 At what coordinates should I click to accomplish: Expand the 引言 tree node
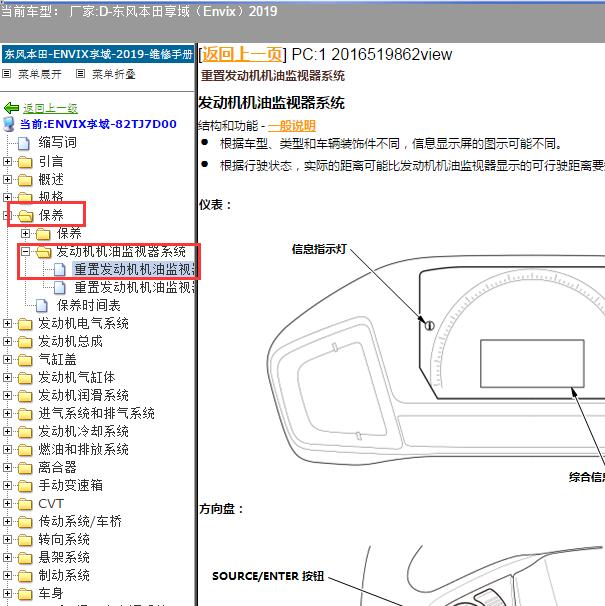point(7,162)
